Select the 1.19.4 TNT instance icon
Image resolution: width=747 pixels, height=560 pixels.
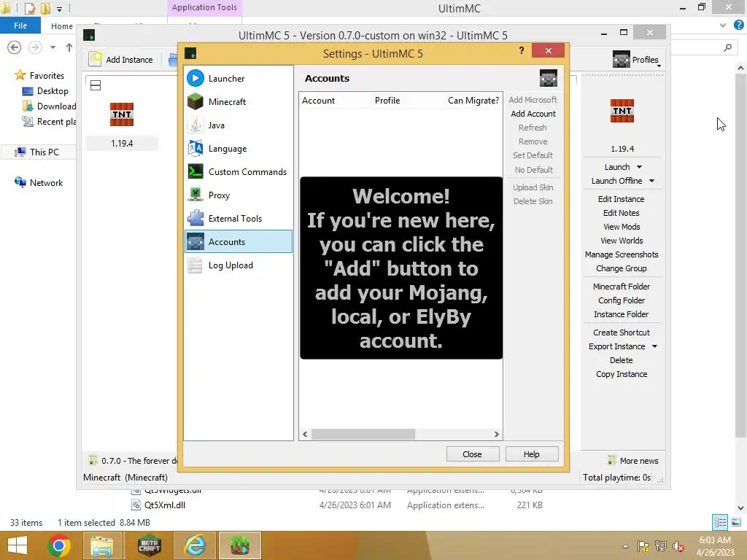pos(122,114)
